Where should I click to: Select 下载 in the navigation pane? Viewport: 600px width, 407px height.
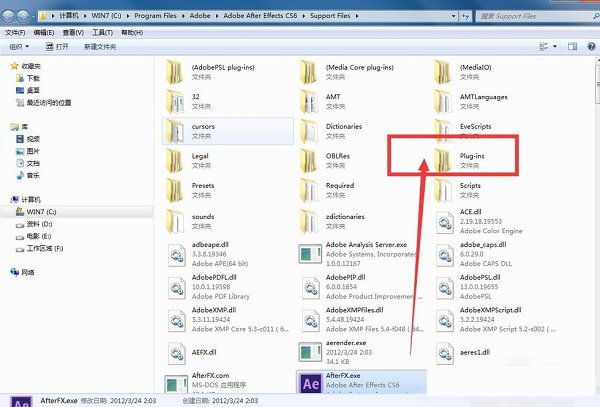point(28,78)
